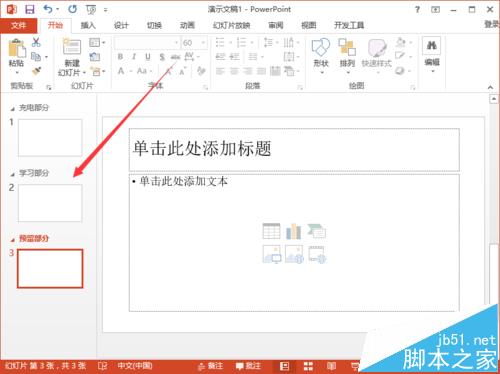Open the Arrange icon
The width and height of the screenshot is (500, 374).
point(347,47)
